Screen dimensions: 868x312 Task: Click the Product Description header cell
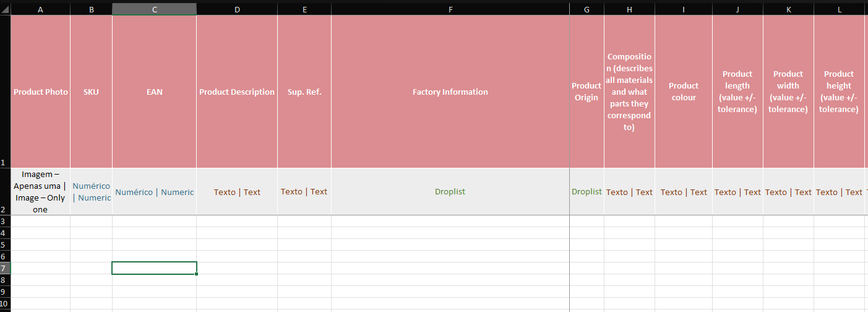237,92
